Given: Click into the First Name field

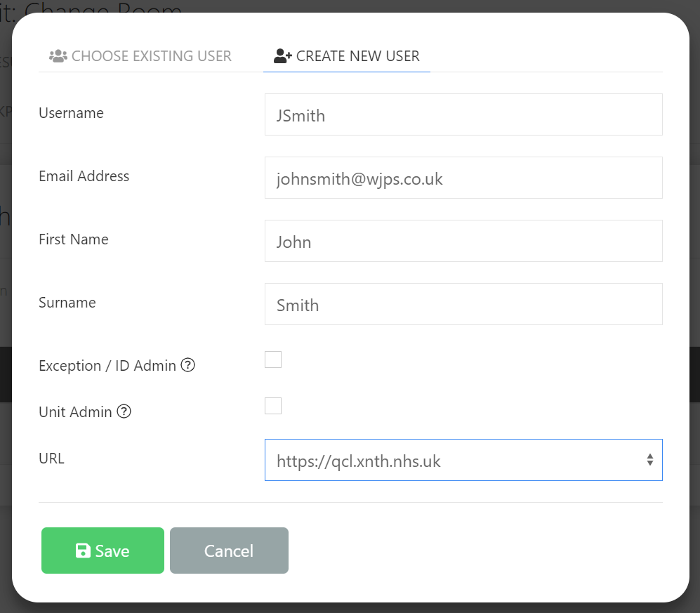Looking at the screenshot, I should point(463,241).
